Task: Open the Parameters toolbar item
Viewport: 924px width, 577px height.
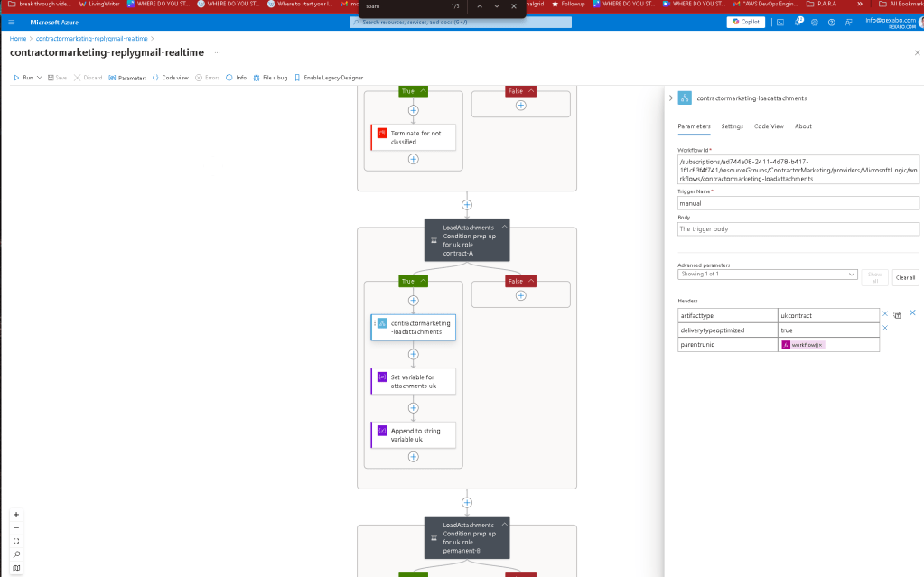Action: click(x=127, y=78)
